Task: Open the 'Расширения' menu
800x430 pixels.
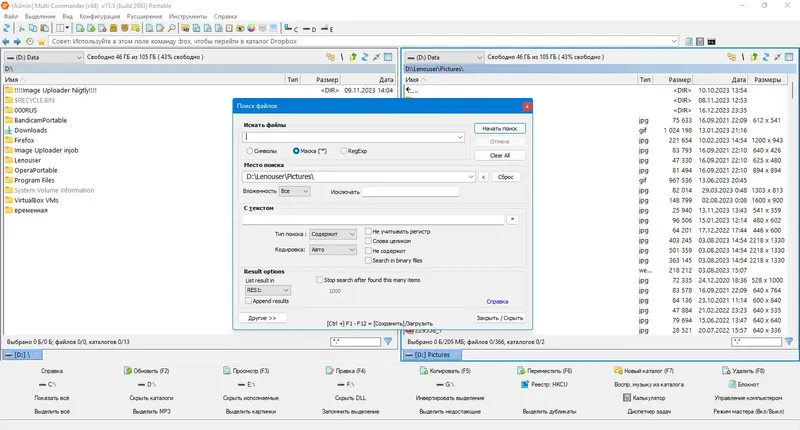Action: point(144,16)
